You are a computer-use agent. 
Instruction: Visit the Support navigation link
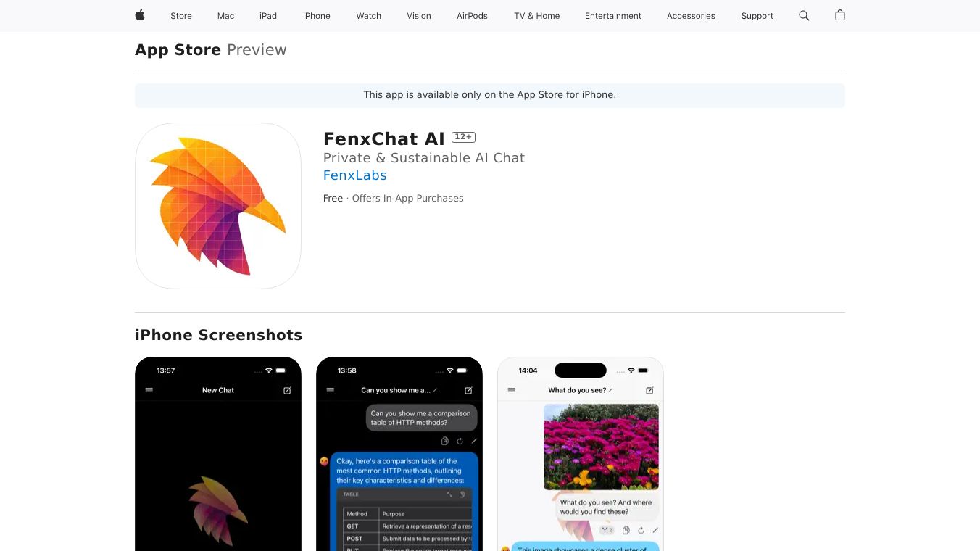point(757,16)
